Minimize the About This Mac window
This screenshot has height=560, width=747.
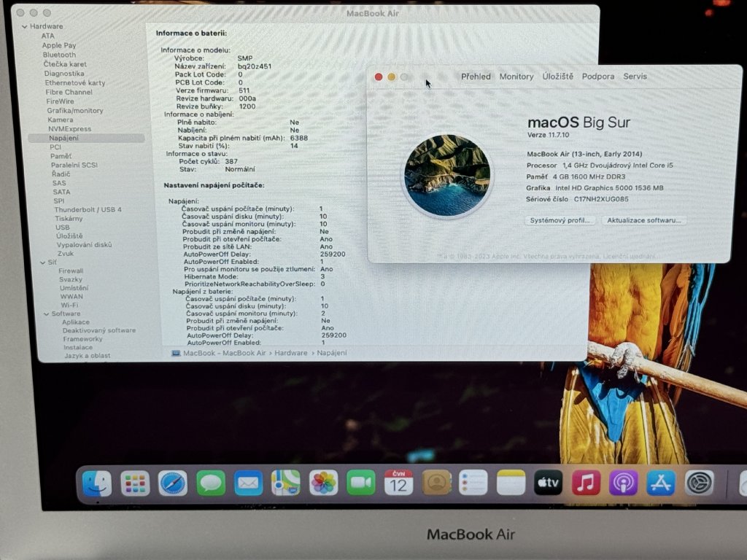click(391, 77)
